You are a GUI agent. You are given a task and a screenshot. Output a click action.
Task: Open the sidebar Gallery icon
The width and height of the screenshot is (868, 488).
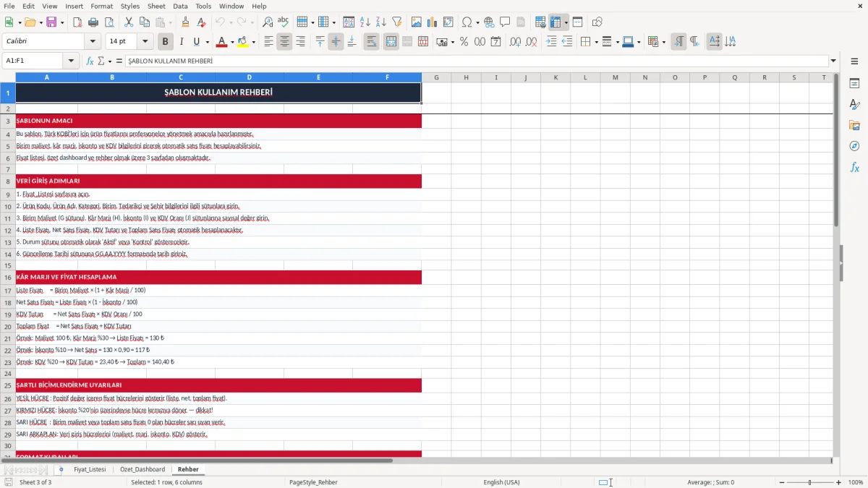[x=854, y=125]
